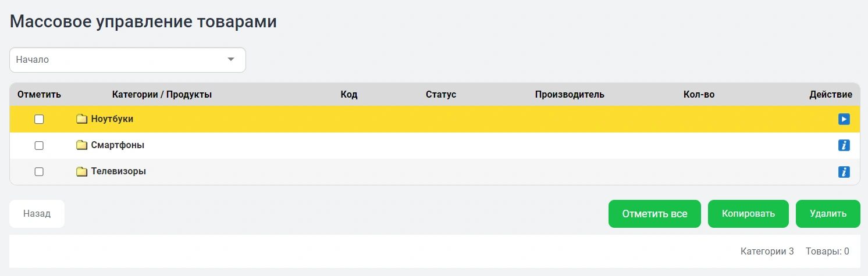Click the Категории / Продукты column header
Image resolution: width=868 pixels, height=276 pixels.
(162, 95)
